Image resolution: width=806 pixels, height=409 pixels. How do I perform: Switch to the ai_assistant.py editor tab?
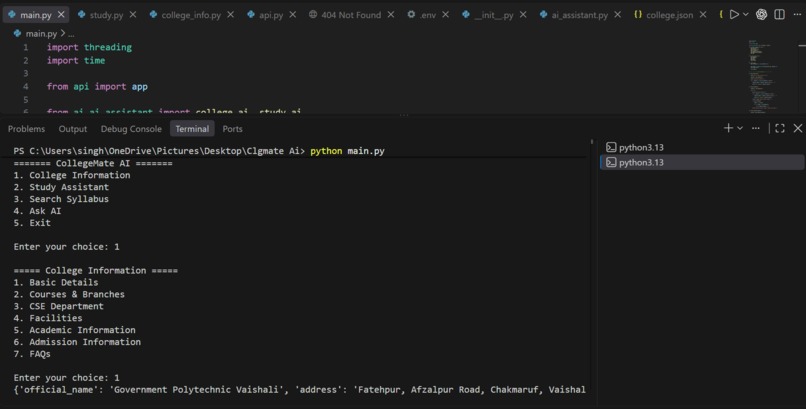[x=580, y=15]
